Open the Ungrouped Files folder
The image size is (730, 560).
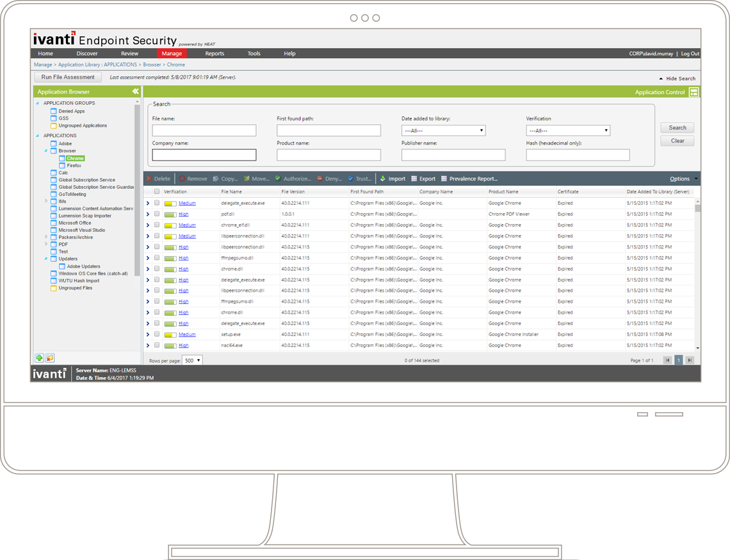tap(71, 288)
